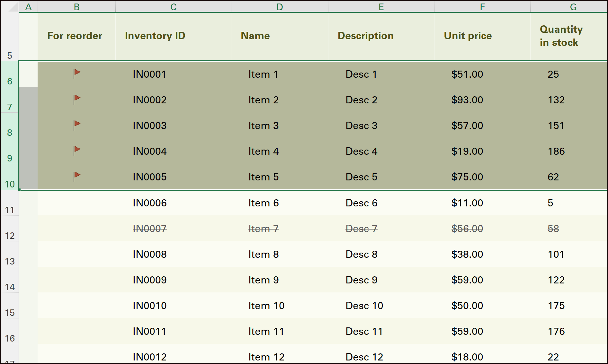Click the select-all corner triangle
The image size is (608, 364).
13,7
